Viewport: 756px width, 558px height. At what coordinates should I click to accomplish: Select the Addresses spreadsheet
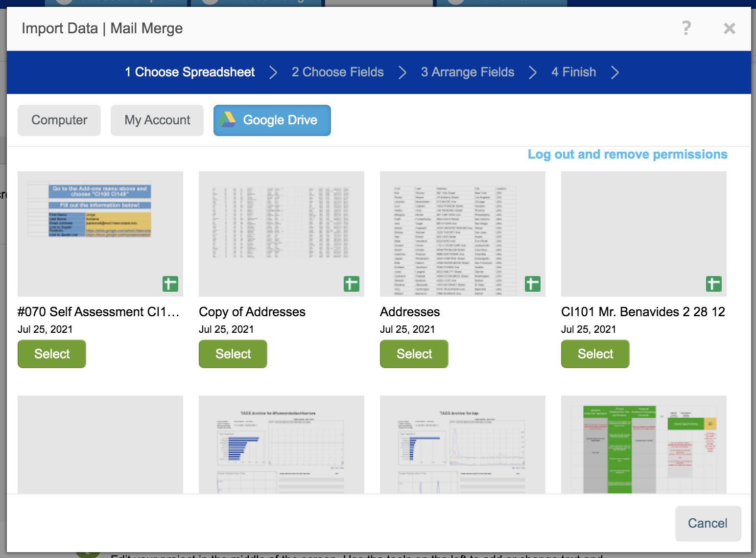[x=414, y=354]
